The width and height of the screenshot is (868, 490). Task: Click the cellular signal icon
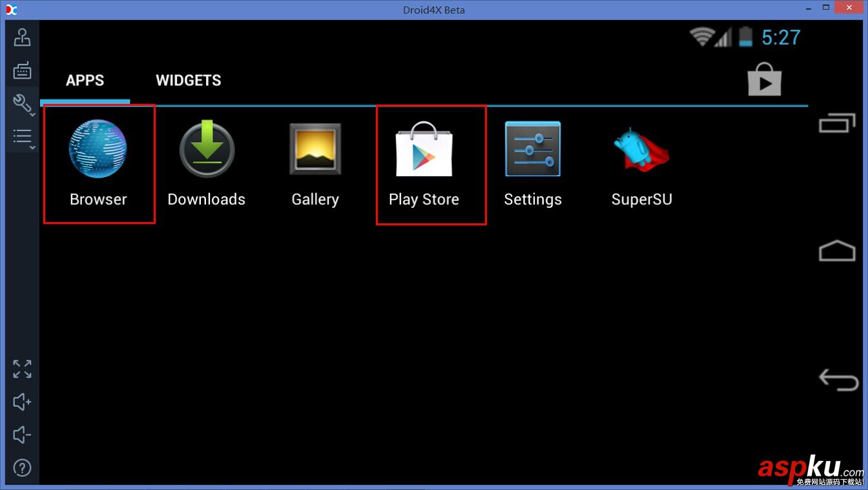(723, 37)
